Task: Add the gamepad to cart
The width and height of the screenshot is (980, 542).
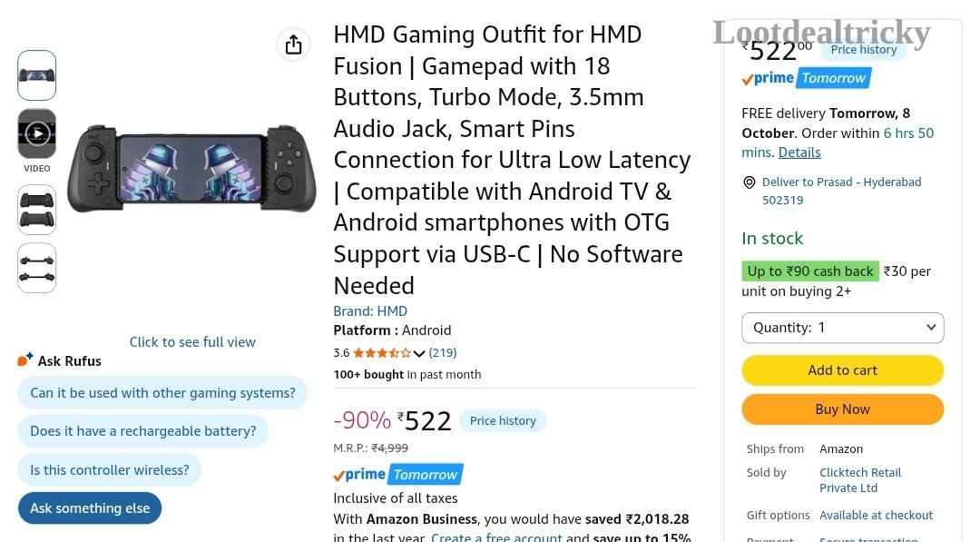Action: [842, 370]
